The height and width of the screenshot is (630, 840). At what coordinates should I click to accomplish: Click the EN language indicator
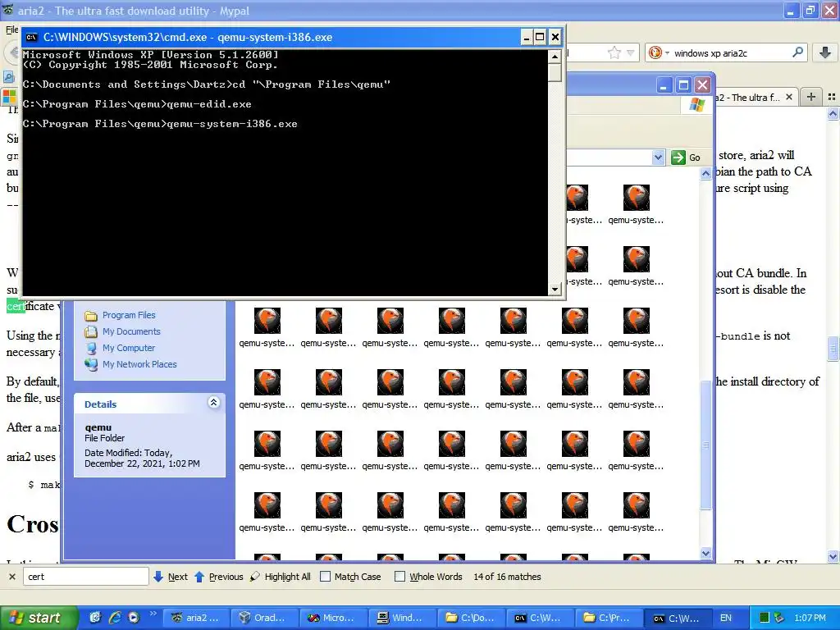pos(726,618)
